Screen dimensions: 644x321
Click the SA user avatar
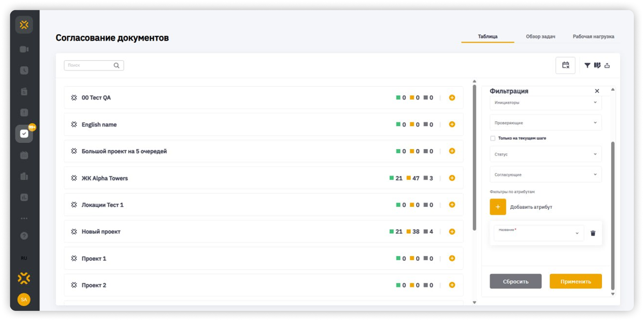click(x=24, y=299)
